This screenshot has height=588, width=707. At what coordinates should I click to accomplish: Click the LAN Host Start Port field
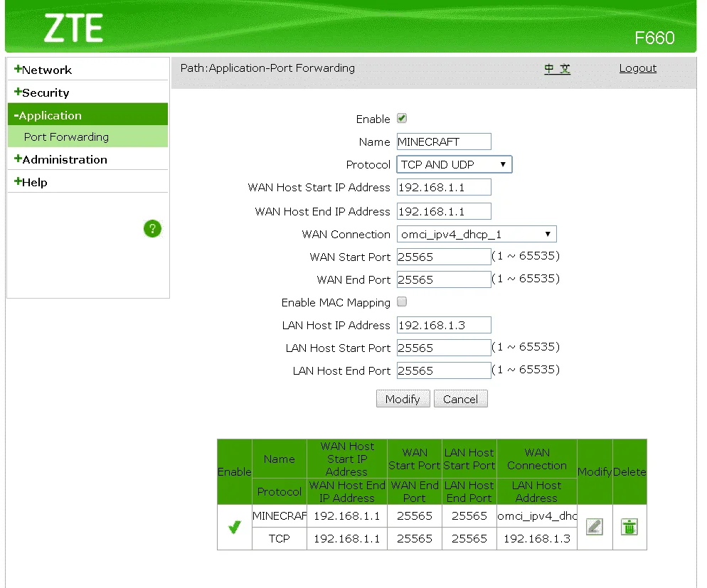pyautogui.click(x=444, y=348)
